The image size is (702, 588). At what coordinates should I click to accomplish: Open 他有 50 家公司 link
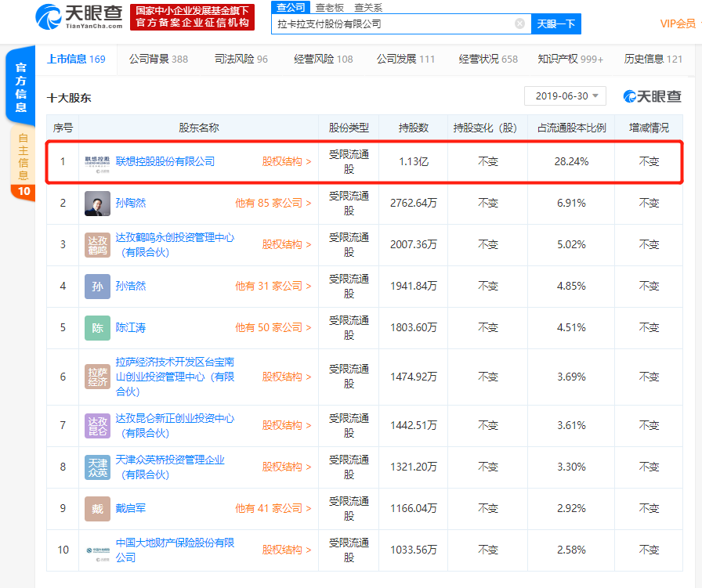(273, 327)
